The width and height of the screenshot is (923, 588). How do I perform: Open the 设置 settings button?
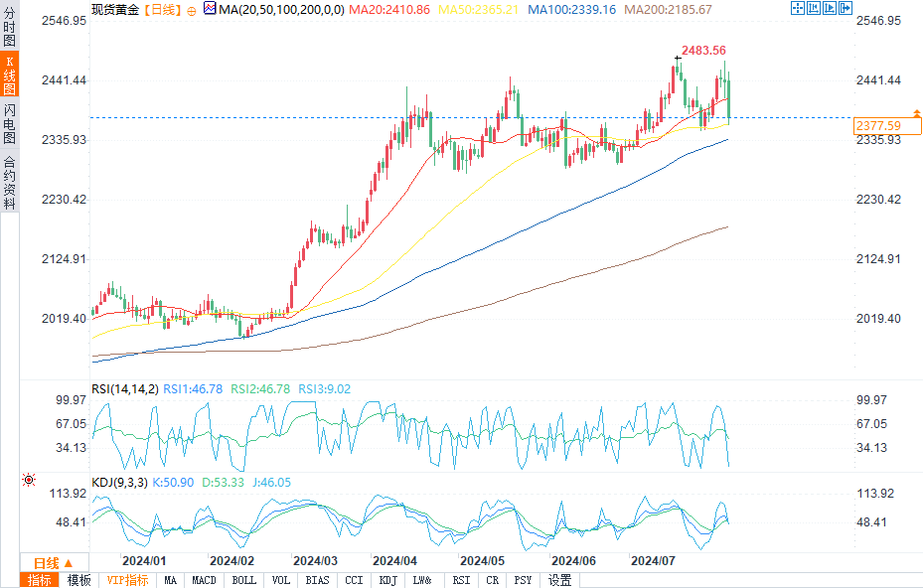[559, 580]
